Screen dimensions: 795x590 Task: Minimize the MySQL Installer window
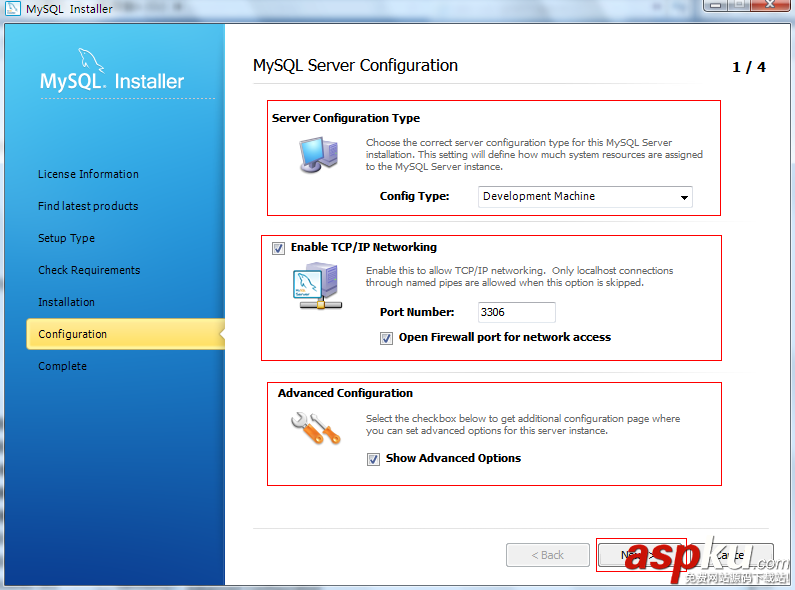(x=715, y=5)
